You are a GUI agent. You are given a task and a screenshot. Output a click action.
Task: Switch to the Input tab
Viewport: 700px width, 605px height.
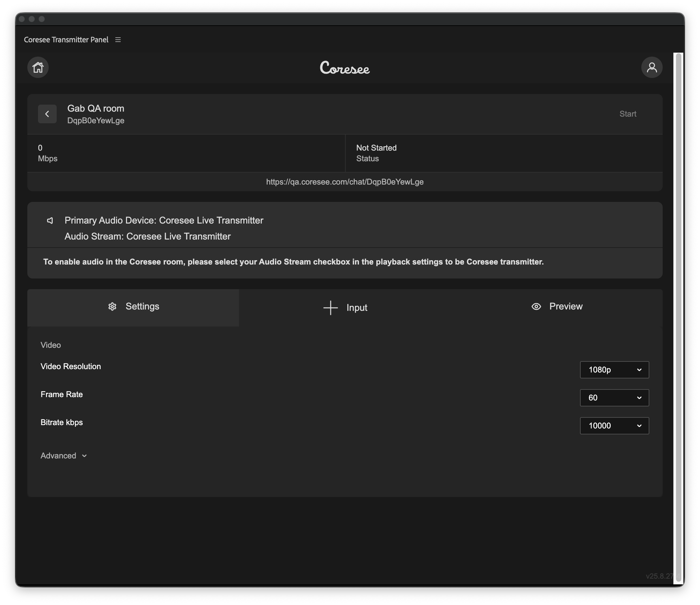356,308
